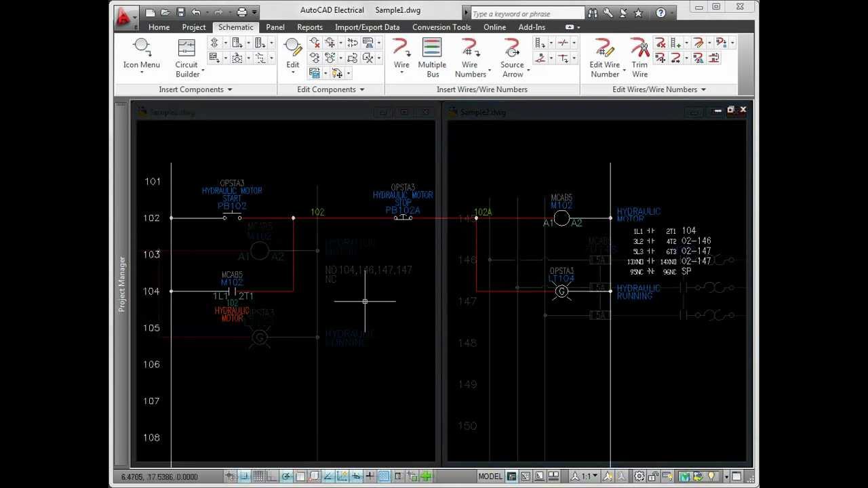Toggle Snap Mode in the status bar
The height and width of the screenshot is (488, 868).
(x=244, y=476)
